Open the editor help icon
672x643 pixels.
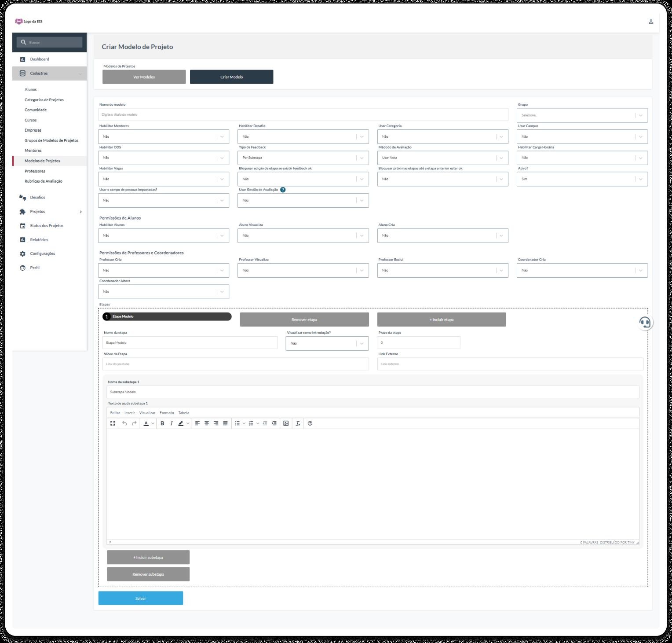point(310,423)
